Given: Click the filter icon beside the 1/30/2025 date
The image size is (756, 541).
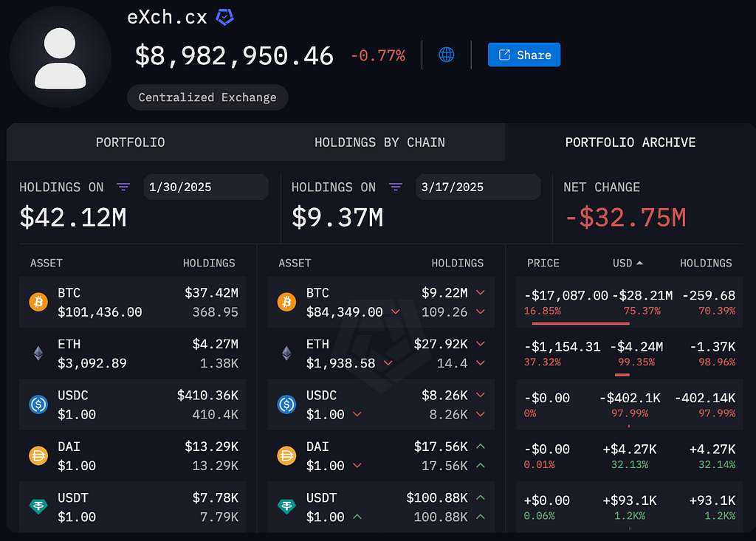Looking at the screenshot, I should coord(123,187).
